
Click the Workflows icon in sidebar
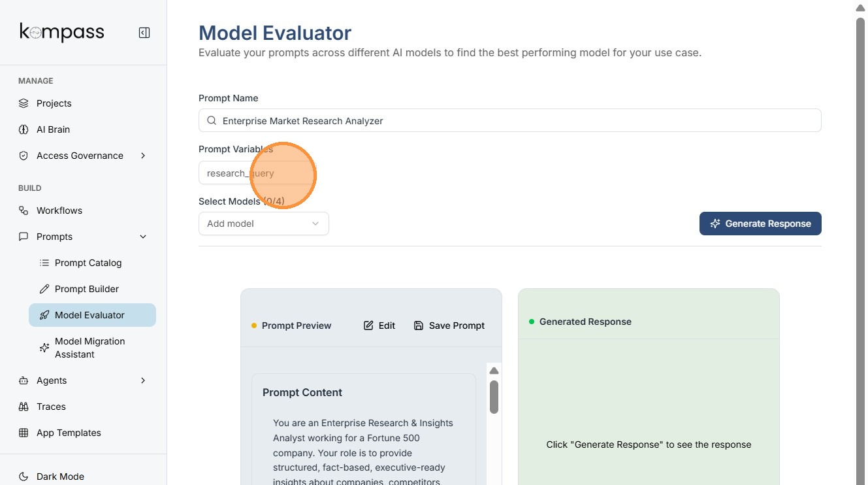[x=24, y=210]
